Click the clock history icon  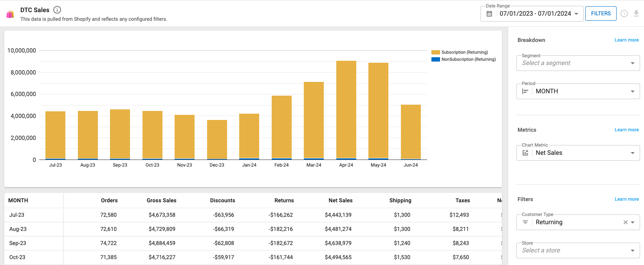[x=624, y=14]
